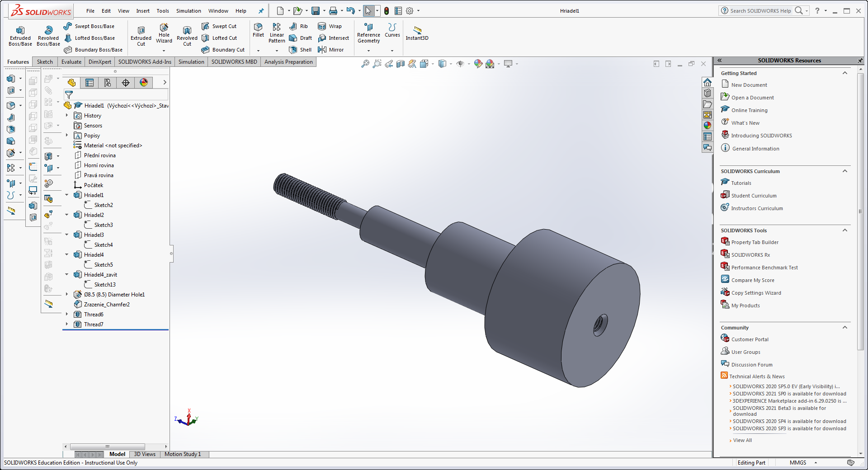This screenshot has height=470, width=868.
Task: Open Reference Geometry tools
Action: click(368, 33)
